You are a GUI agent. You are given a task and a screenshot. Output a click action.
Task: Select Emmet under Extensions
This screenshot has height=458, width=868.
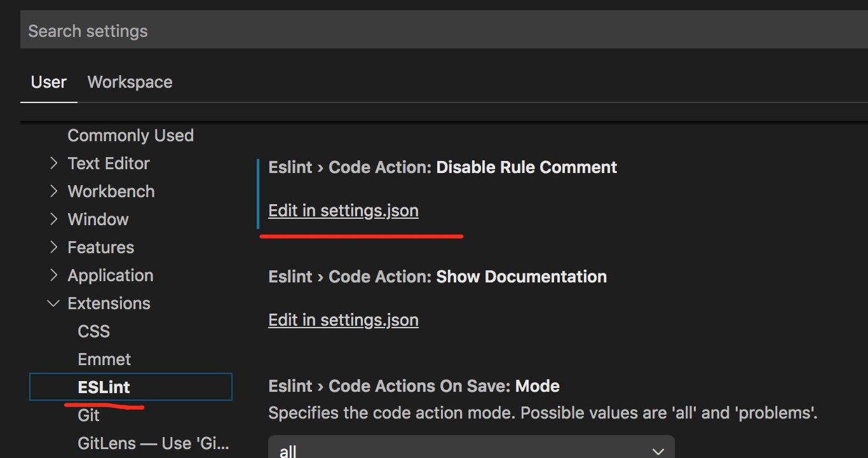(x=104, y=359)
